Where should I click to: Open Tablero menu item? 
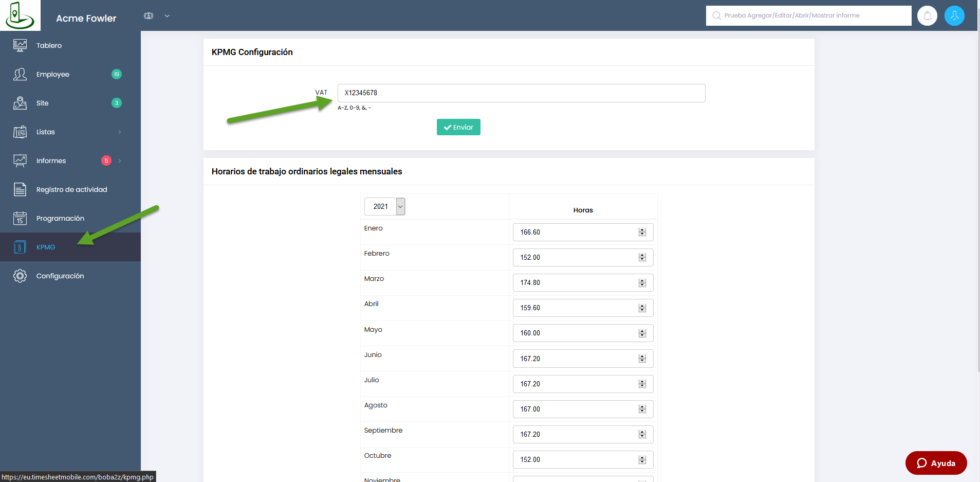(70, 45)
